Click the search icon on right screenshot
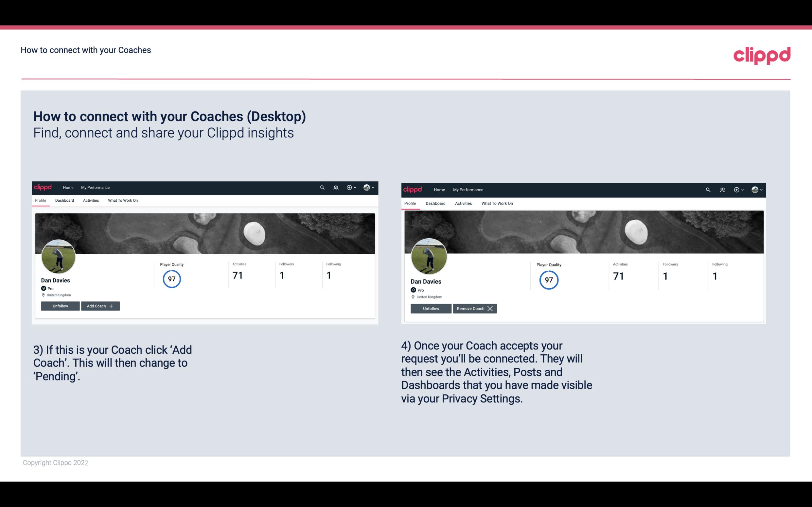The image size is (812, 507). tap(708, 189)
